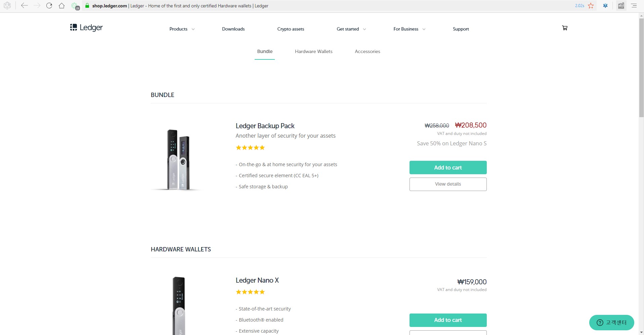Open the shopping cart icon
Screen dimensions: 644x335
pos(564,28)
